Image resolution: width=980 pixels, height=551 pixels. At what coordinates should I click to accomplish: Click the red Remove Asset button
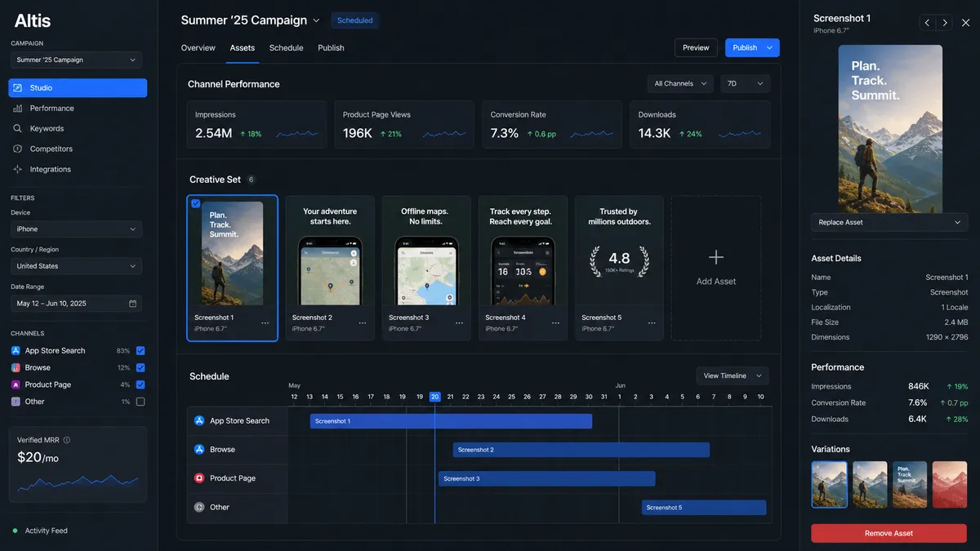coord(889,533)
